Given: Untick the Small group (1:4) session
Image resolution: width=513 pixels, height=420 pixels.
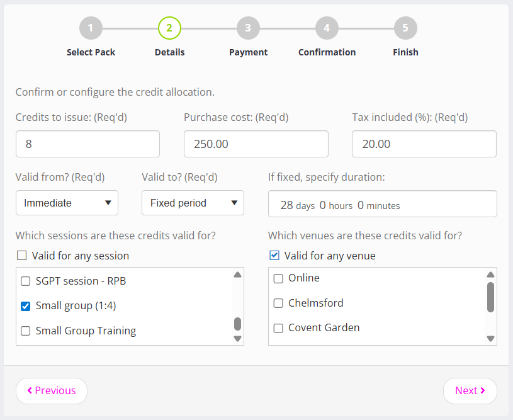Looking at the screenshot, I should tap(26, 306).
